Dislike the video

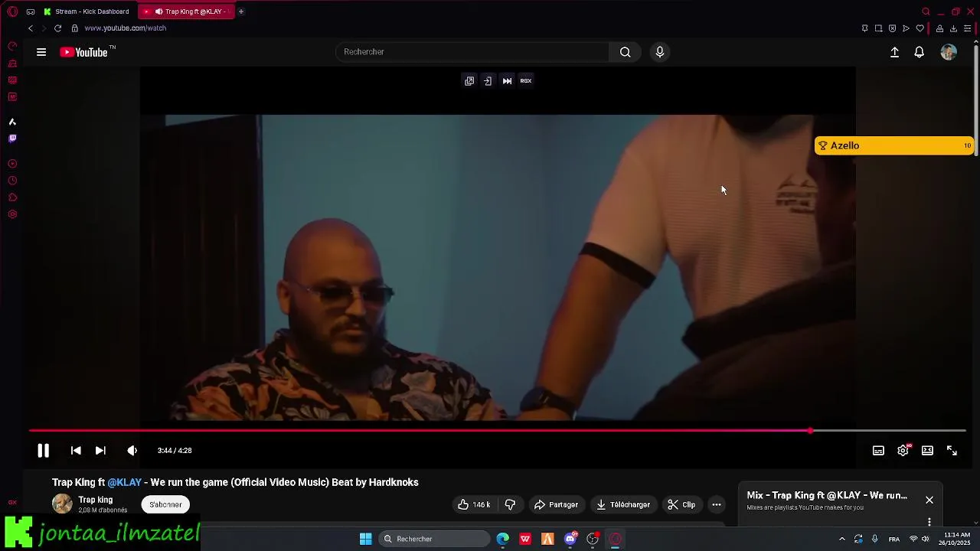tap(510, 505)
